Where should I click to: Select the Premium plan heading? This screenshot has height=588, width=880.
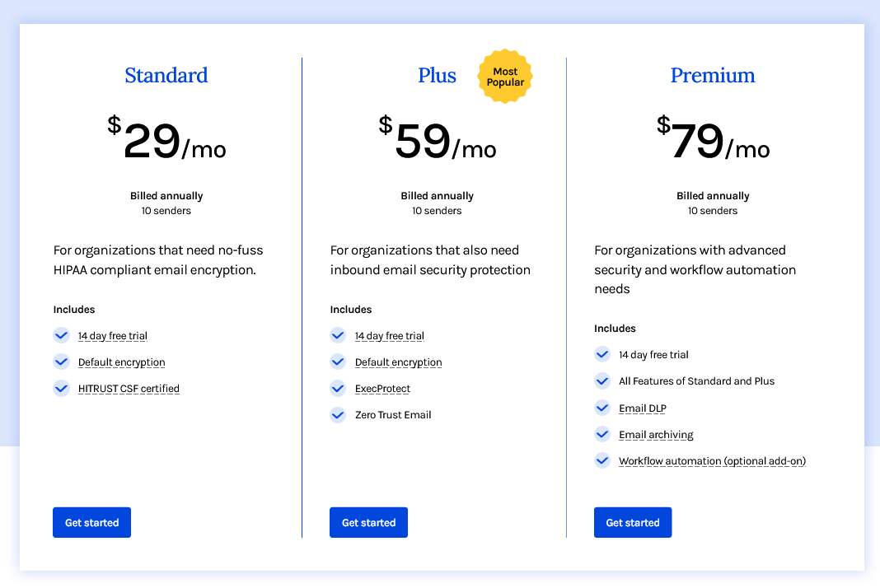tap(713, 76)
